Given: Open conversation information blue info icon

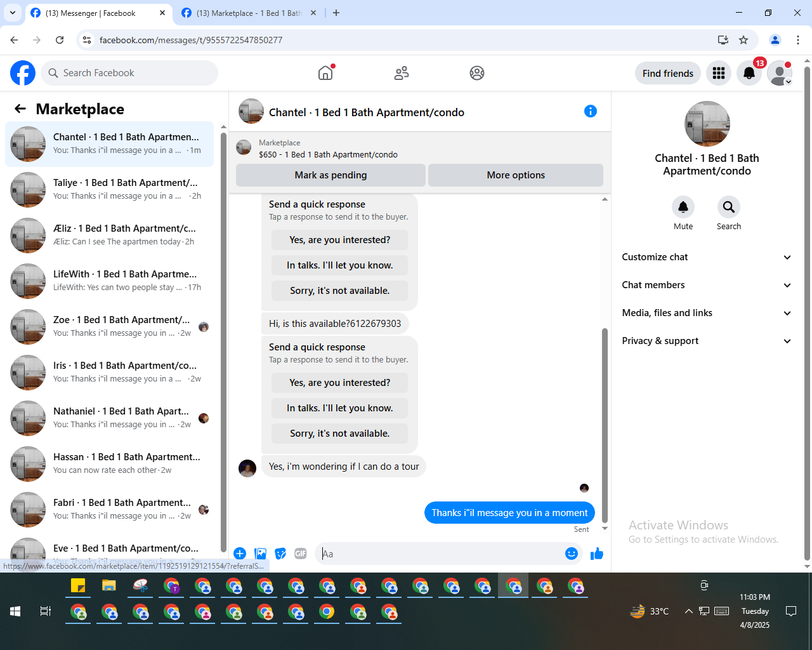Looking at the screenshot, I should [591, 112].
